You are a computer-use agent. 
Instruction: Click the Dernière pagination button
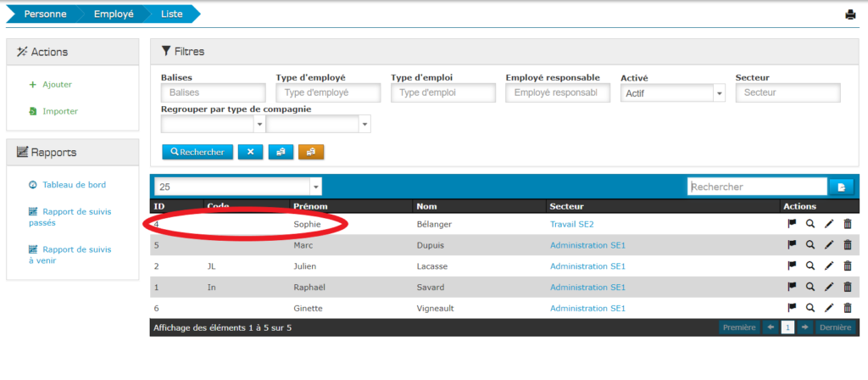click(x=834, y=327)
